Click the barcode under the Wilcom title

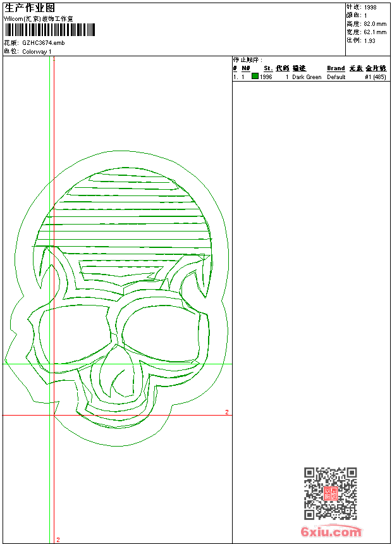[50, 30]
